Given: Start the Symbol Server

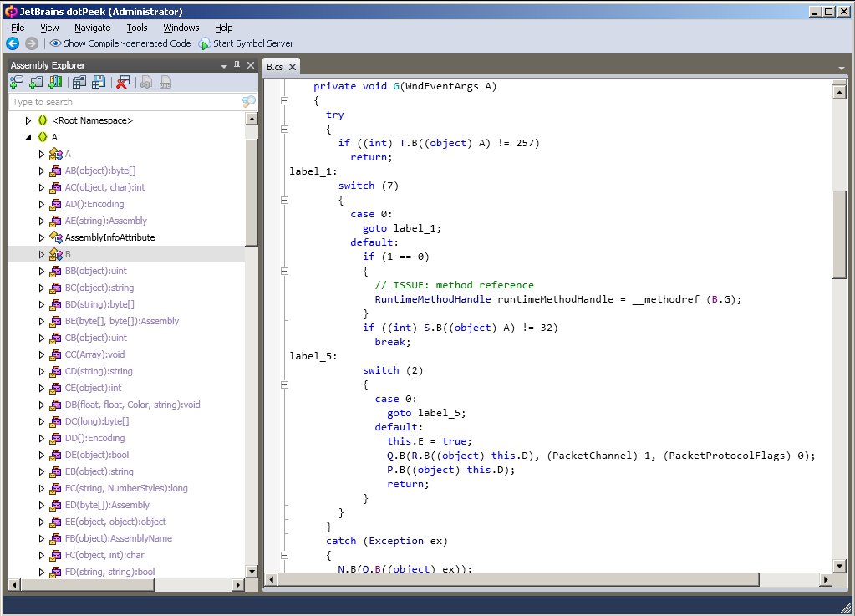Looking at the screenshot, I should 246,43.
